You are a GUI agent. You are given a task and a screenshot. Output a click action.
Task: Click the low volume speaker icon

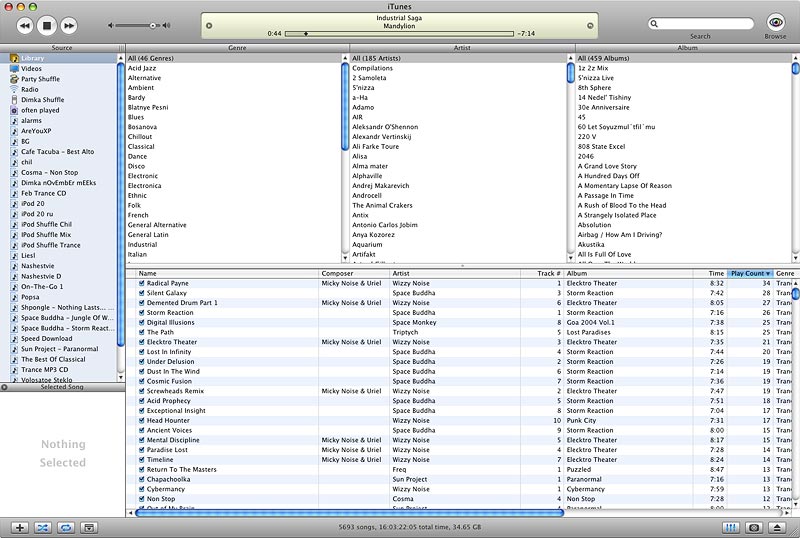(110, 25)
